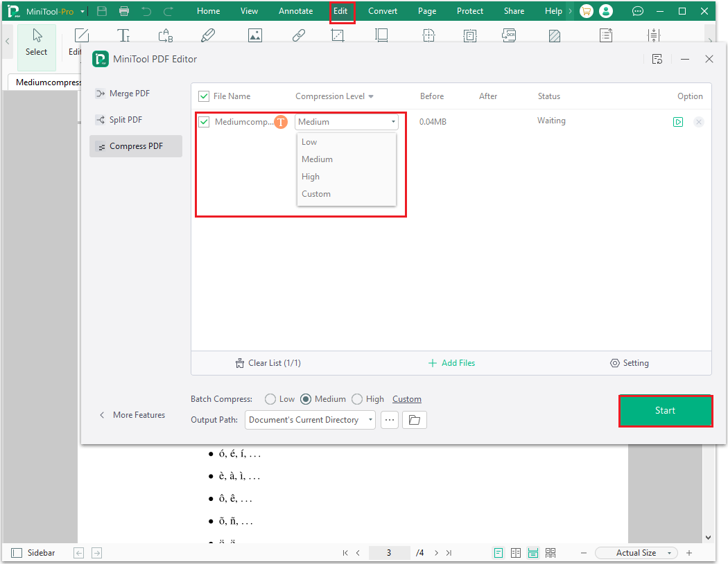Open the Compress PDF panel
Screen dimensions: 728x564
click(135, 146)
